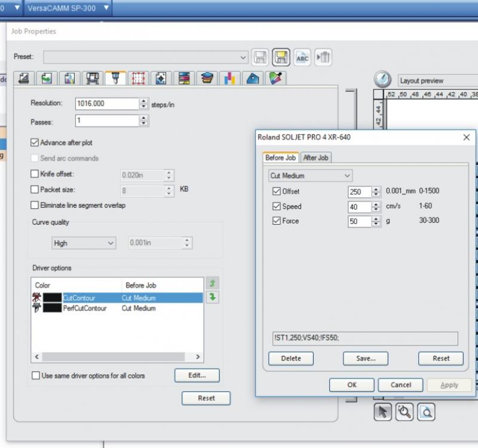Click the Passes spinner arrows
Viewport: 478px width, 448px height.
[143, 121]
